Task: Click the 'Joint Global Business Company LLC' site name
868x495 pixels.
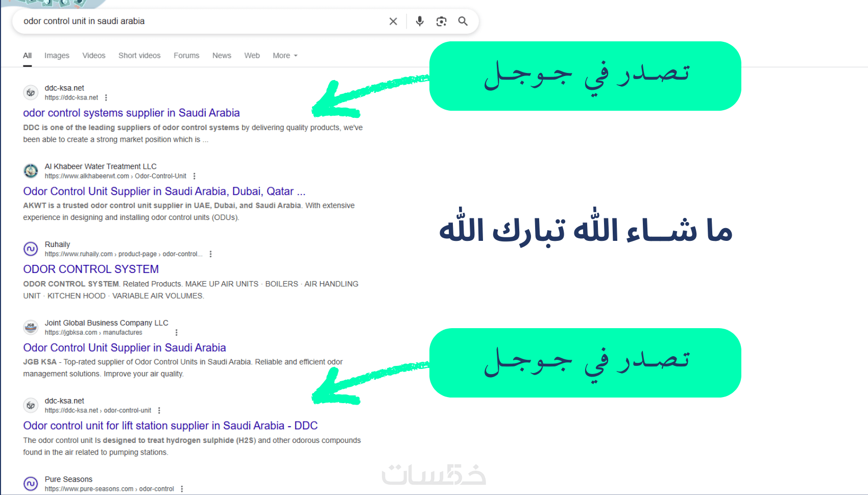Action: click(x=107, y=323)
